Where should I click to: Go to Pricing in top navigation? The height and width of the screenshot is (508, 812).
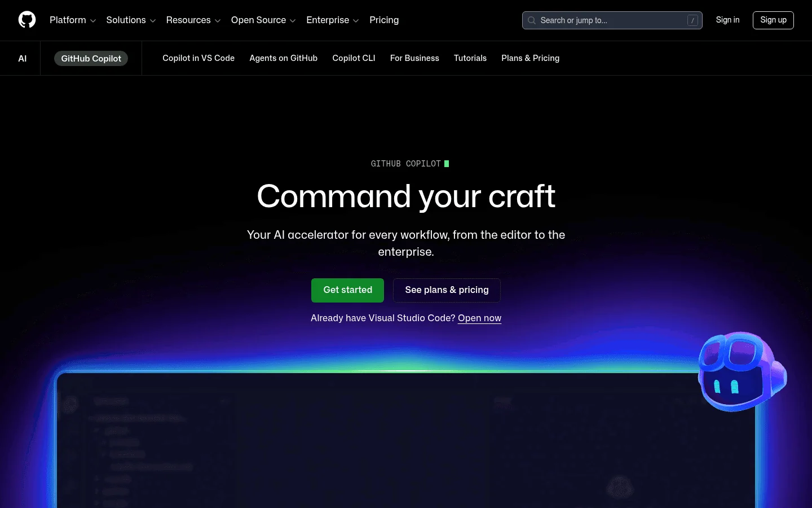(x=384, y=20)
